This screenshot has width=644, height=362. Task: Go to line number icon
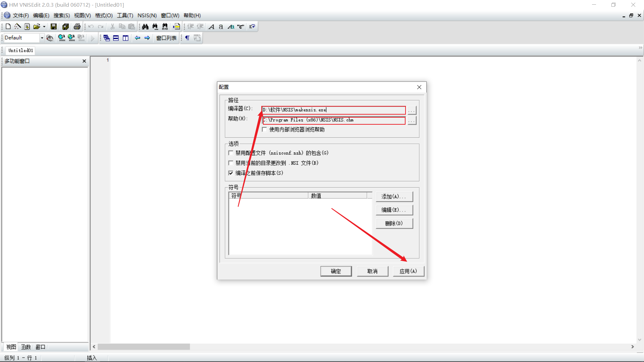click(x=176, y=26)
